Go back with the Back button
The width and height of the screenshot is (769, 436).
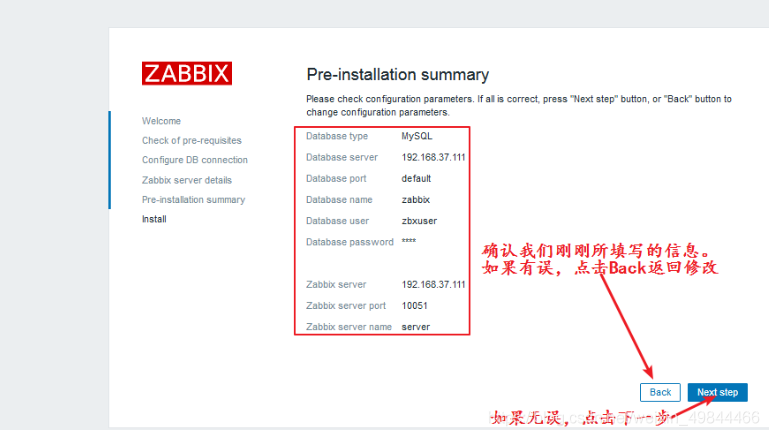point(660,392)
